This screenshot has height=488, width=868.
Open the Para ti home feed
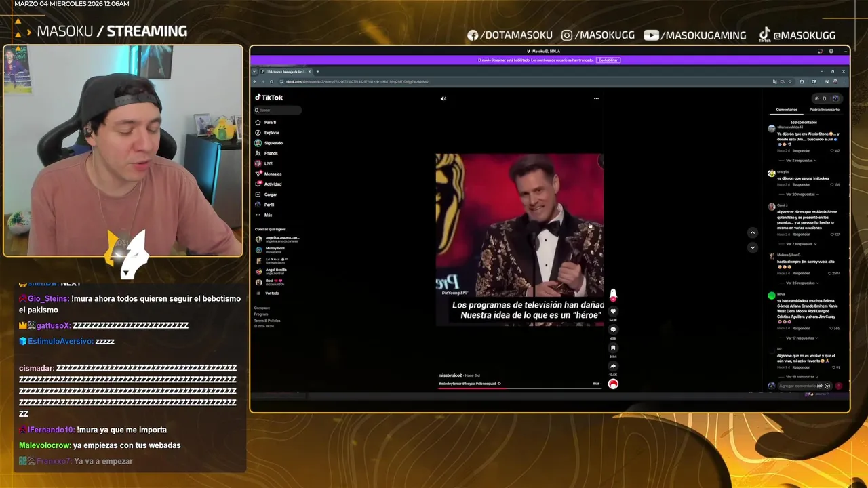pyautogui.click(x=266, y=123)
